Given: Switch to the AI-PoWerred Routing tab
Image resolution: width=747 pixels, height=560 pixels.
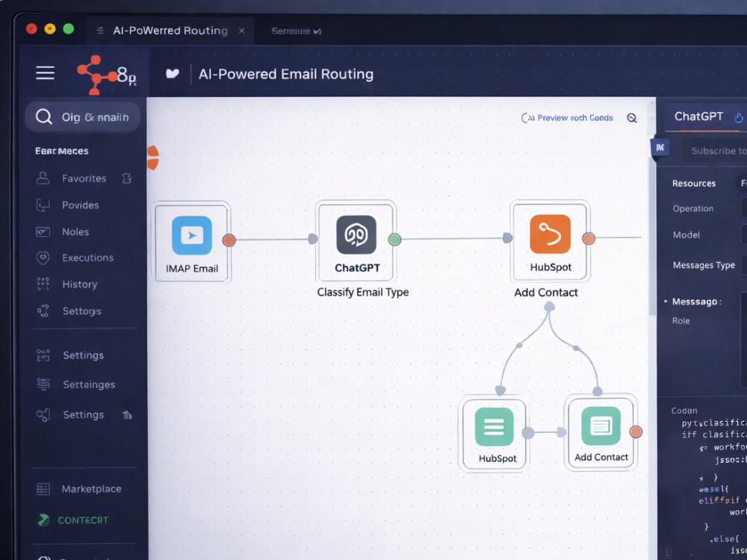Looking at the screenshot, I should pyautogui.click(x=170, y=31).
